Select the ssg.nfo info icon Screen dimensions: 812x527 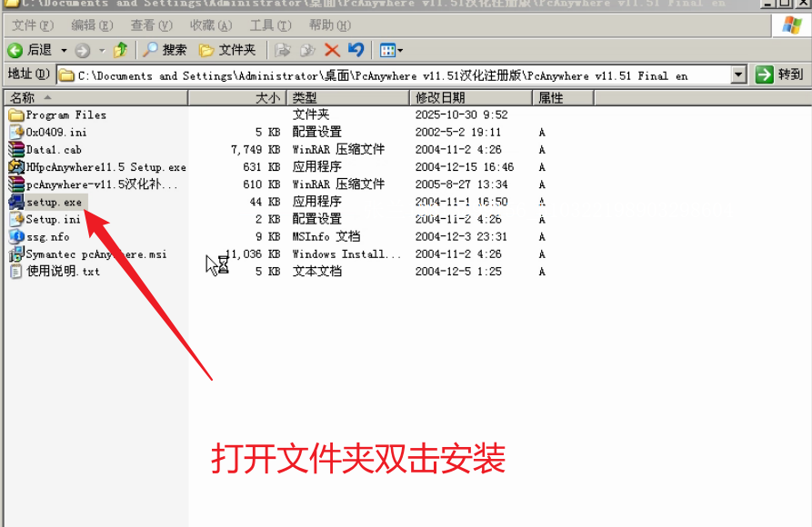tap(16, 236)
